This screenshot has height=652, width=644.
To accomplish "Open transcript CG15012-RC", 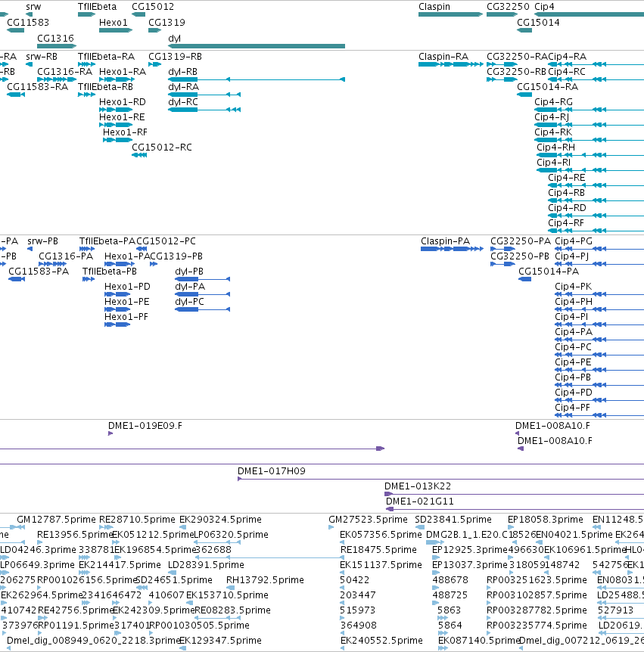I will point(162,147).
